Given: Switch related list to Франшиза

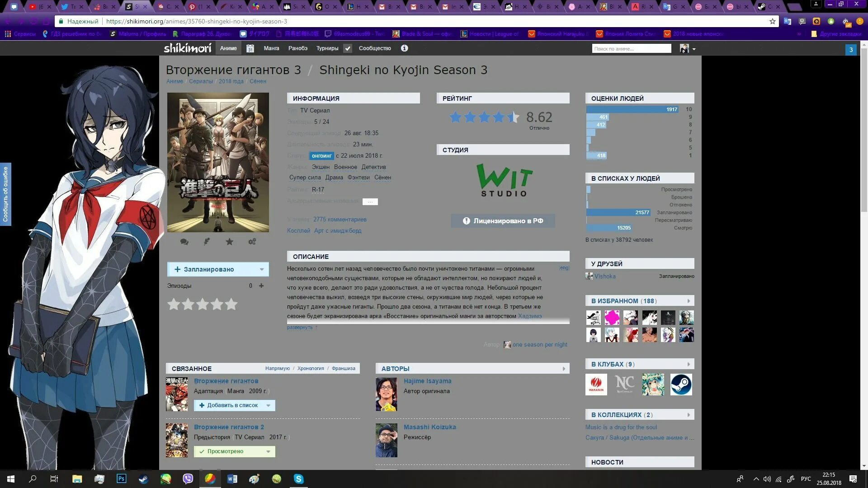Looking at the screenshot, I should click(344, 369).
